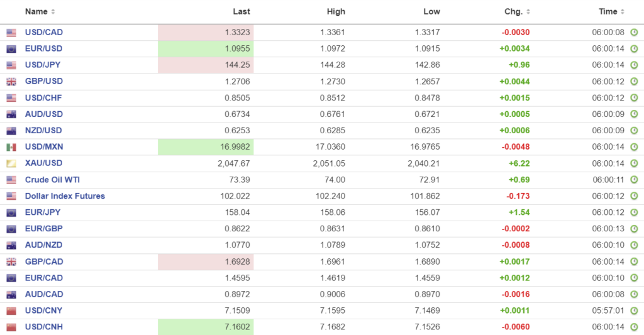Click the clock icon in the XAU/USD row

[x=634, y=163]
